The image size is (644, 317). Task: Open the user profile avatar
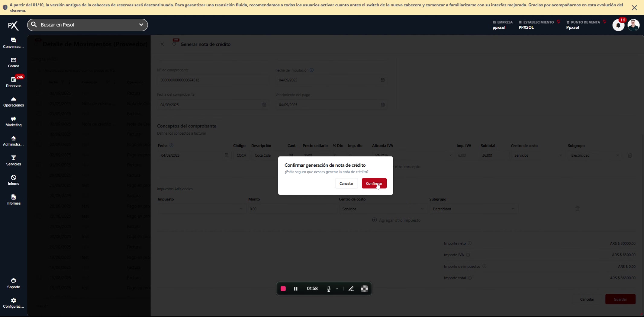click(633, 25)
